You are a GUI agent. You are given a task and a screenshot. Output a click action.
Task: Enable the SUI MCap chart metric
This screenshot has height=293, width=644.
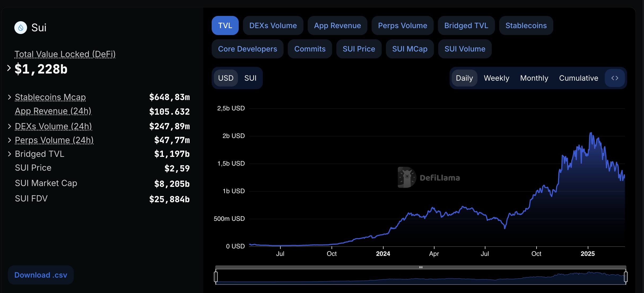point(410,49)
